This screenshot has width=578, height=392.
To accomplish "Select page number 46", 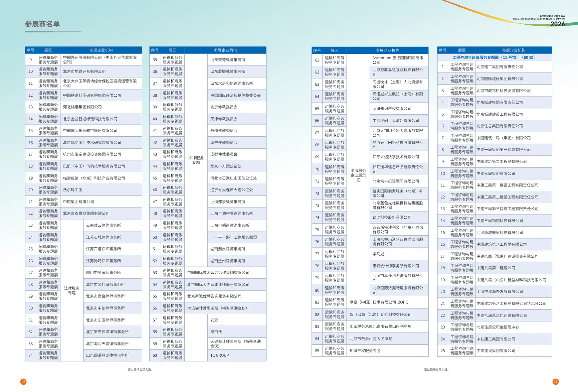I will click(x=23, y=382).
